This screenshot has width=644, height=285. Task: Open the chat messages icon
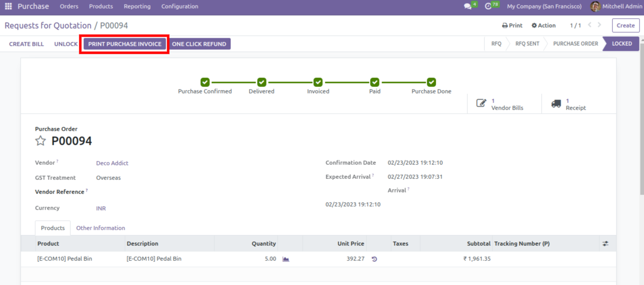(468, 7)
